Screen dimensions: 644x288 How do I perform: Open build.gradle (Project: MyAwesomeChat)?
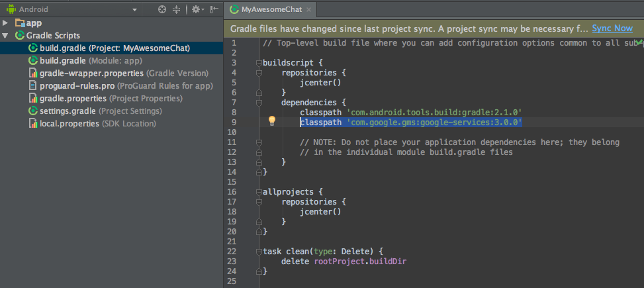point(115,48)
